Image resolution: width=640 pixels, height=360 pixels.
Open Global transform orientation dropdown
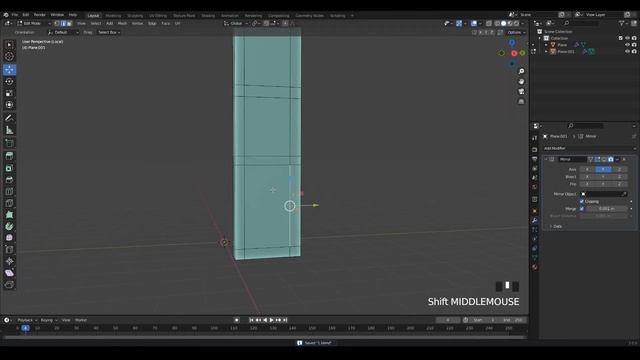(x=236, y=23)
